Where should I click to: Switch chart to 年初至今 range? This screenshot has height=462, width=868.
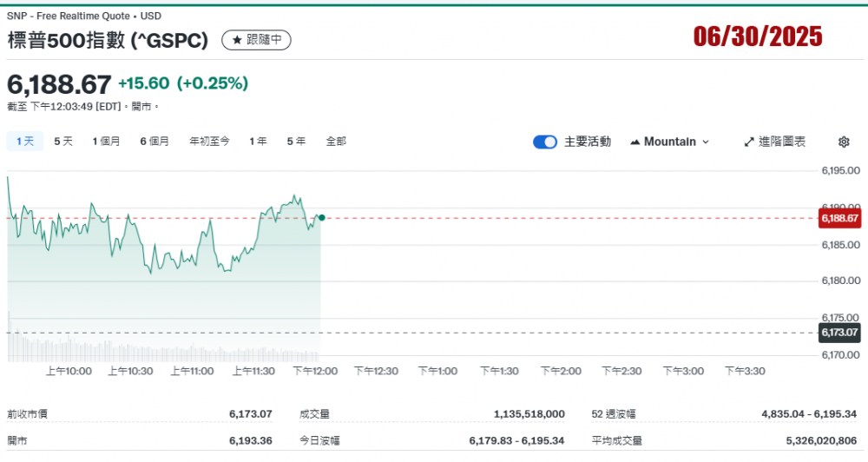209,141
